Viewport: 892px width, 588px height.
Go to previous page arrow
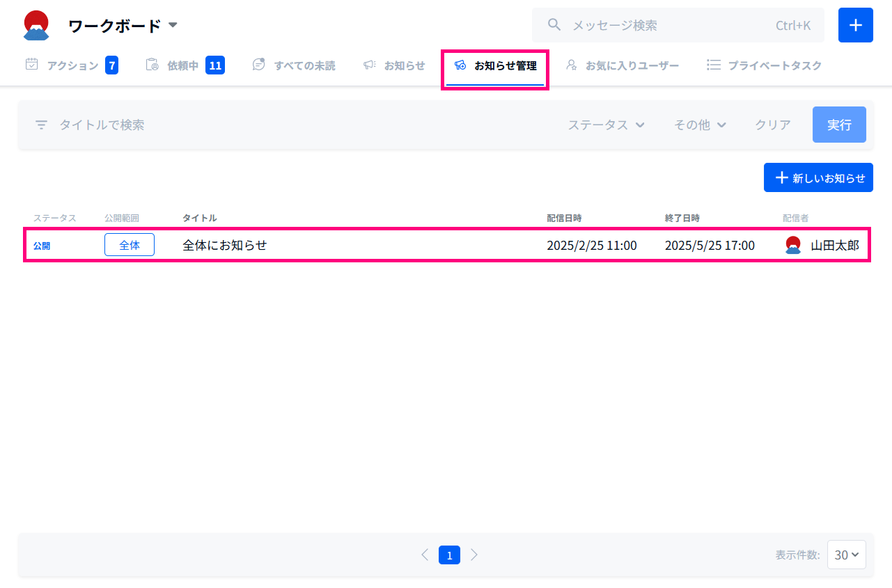(425, 555)
